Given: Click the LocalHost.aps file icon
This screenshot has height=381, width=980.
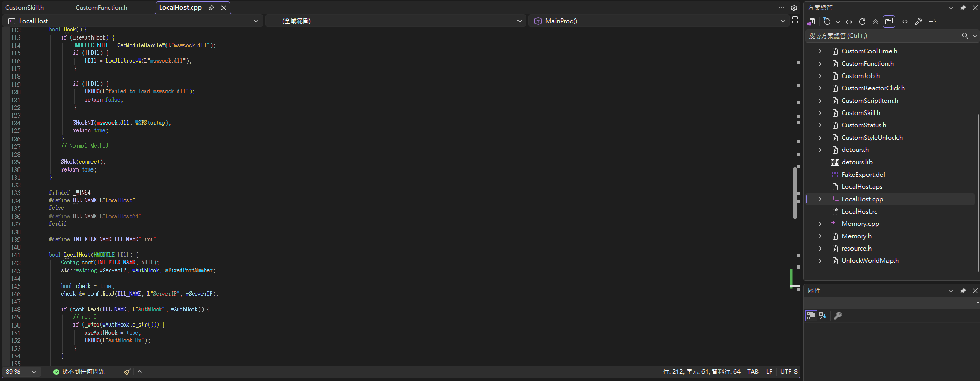Looking at the screenshot, I should (x=835, y=187).
